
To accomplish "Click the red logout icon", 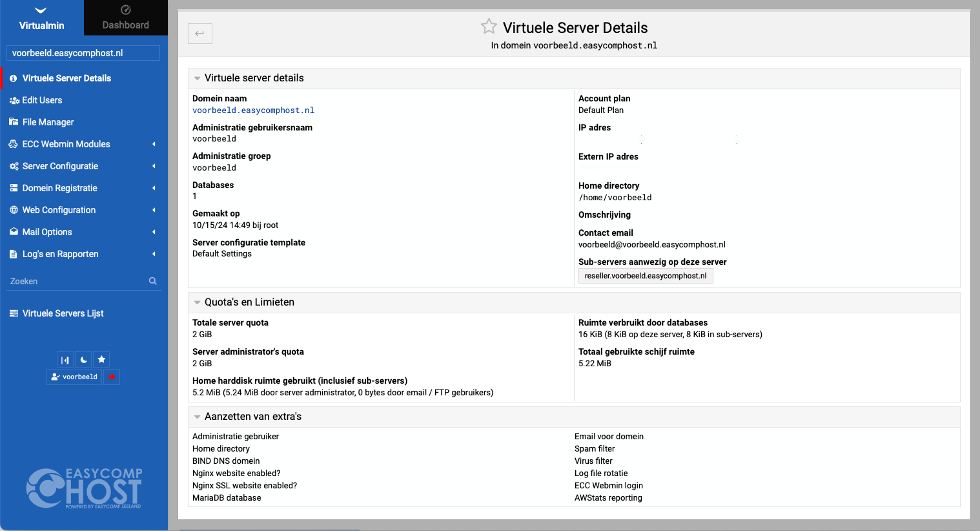I will click(x=112, y=377).
